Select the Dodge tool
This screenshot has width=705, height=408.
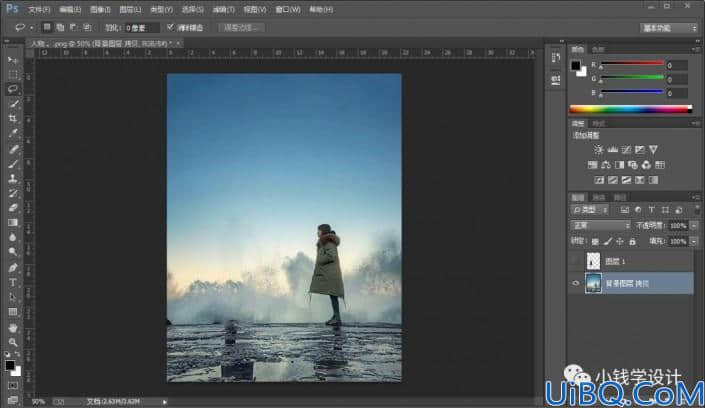pos(13,252)
